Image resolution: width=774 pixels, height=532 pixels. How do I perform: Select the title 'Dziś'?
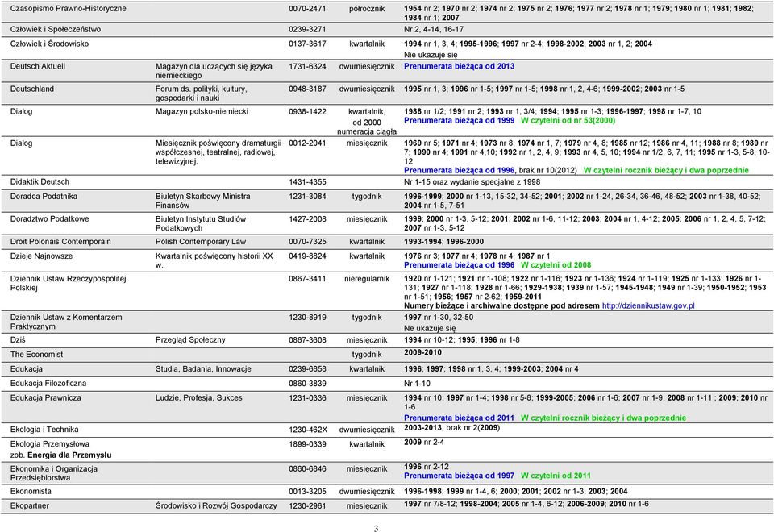[x=18, y=340]
